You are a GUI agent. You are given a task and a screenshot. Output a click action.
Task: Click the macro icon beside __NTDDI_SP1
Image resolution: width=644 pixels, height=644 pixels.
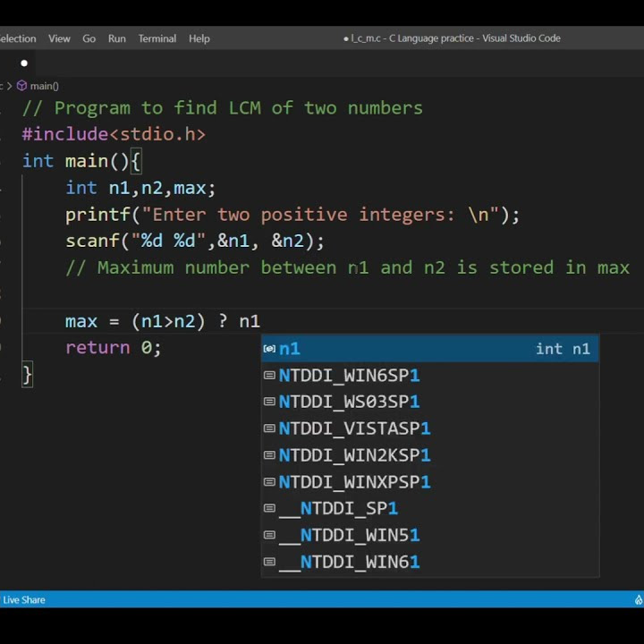coord(269,508)
